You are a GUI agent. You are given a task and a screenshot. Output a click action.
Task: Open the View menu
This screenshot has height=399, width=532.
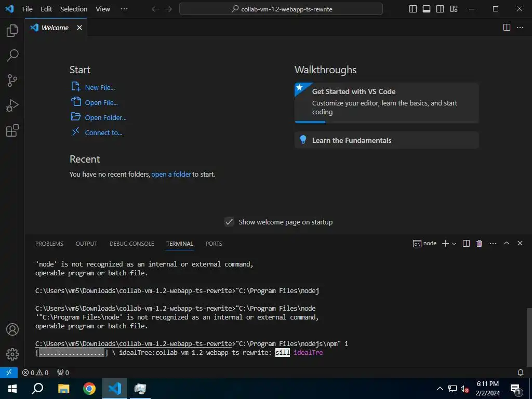(x=103, y=9)
